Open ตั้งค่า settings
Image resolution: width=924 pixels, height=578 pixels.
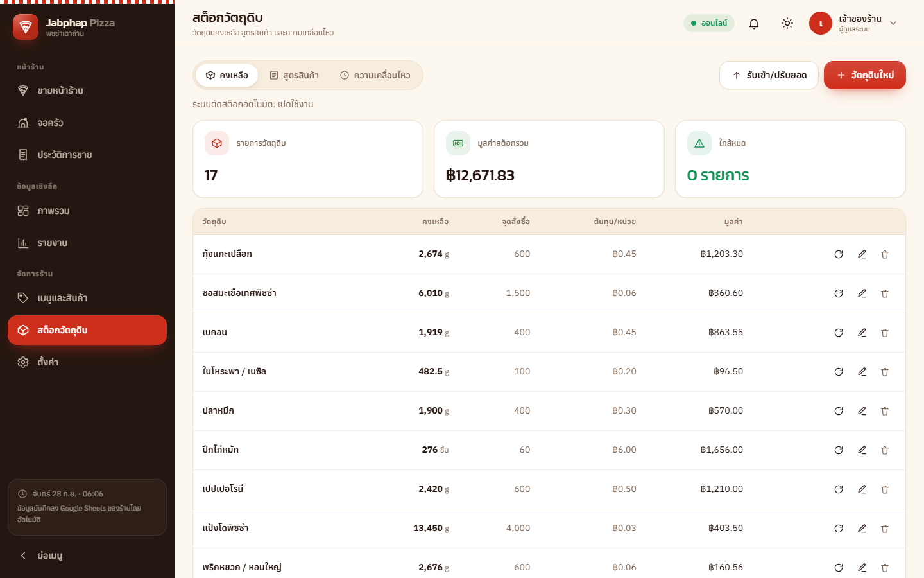pos(87,362)
